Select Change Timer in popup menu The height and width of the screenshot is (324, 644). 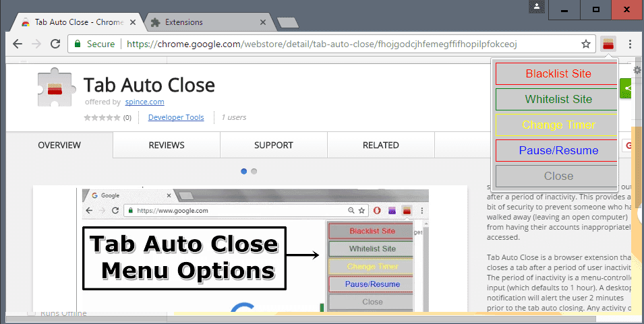tap(557, 125)
